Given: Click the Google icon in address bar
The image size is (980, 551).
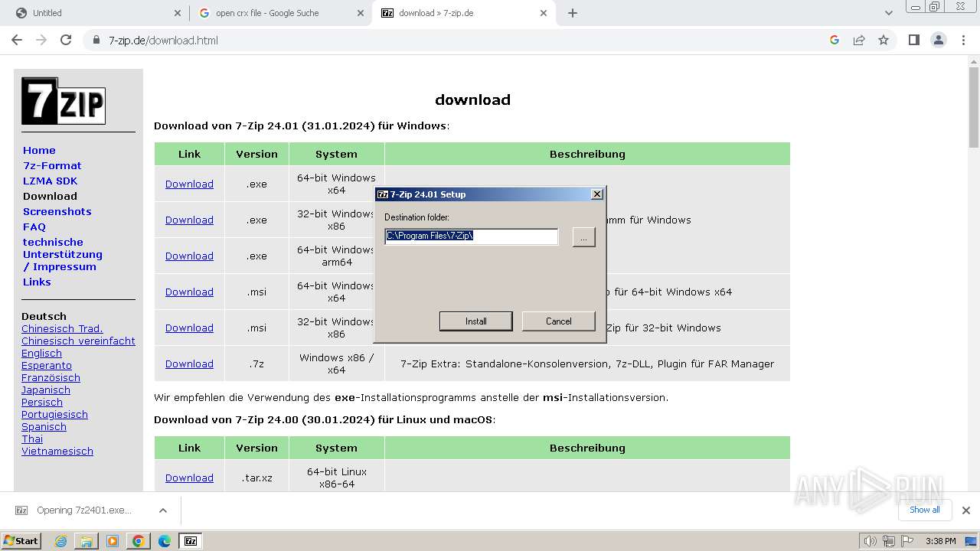Looking at the screenshot, I should coord(835,40).
